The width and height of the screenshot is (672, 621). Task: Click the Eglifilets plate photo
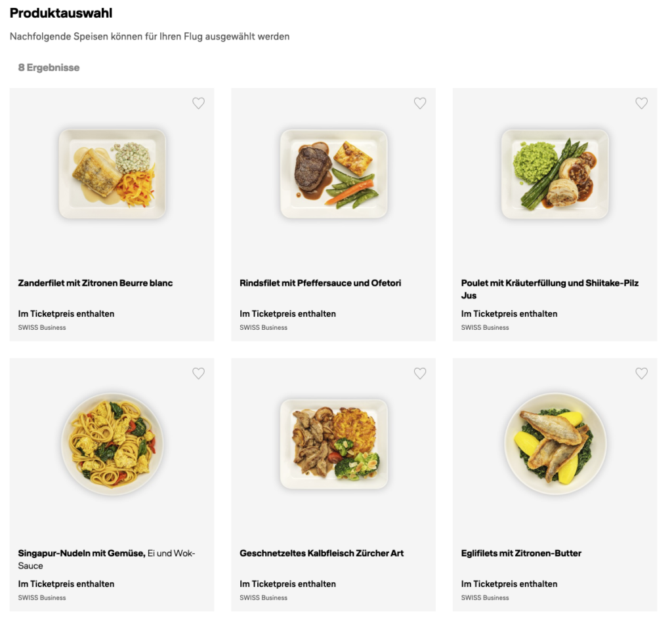(555, 444)
